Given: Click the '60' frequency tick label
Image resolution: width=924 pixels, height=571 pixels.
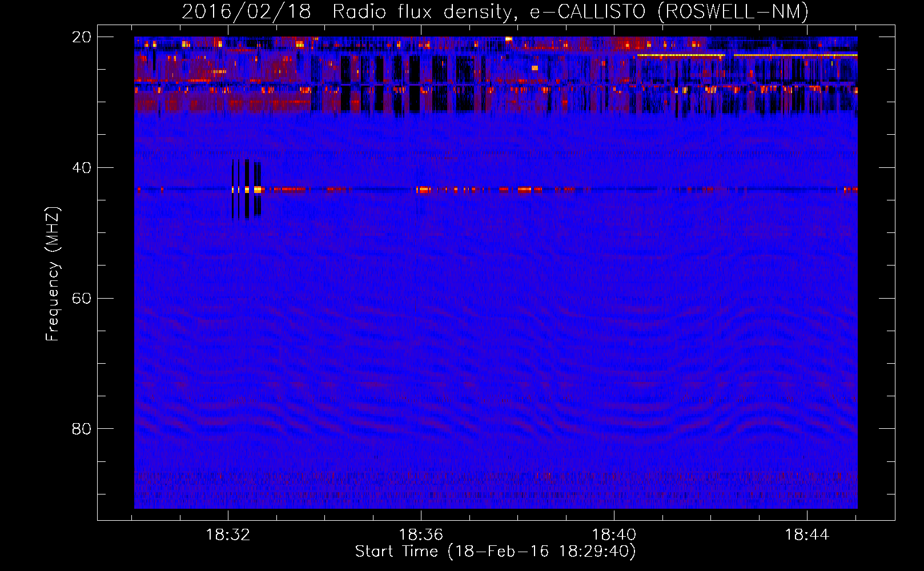Looking at the screenshot, I should (x=82, y=299).
